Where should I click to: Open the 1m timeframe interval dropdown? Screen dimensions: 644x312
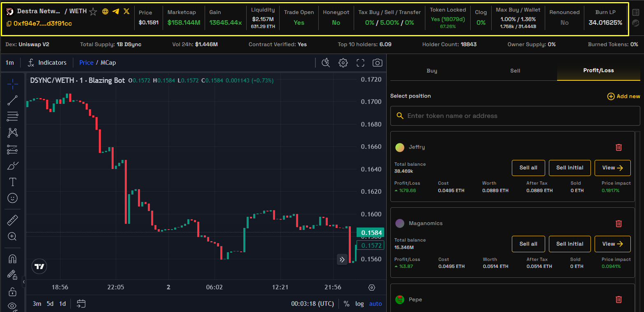click(9, 63)
